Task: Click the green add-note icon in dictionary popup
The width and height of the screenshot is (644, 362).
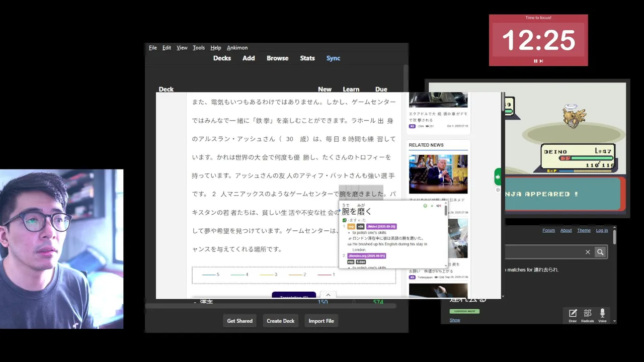Action: 425,206
